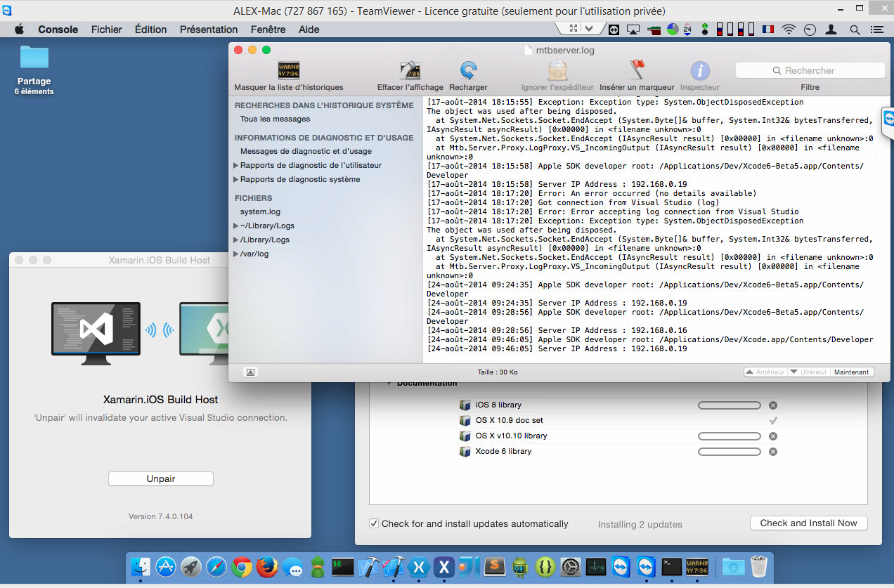Viewport: 894px width, 588px height.
Task: Open the Édition menu
Action: tap(151, 30)
